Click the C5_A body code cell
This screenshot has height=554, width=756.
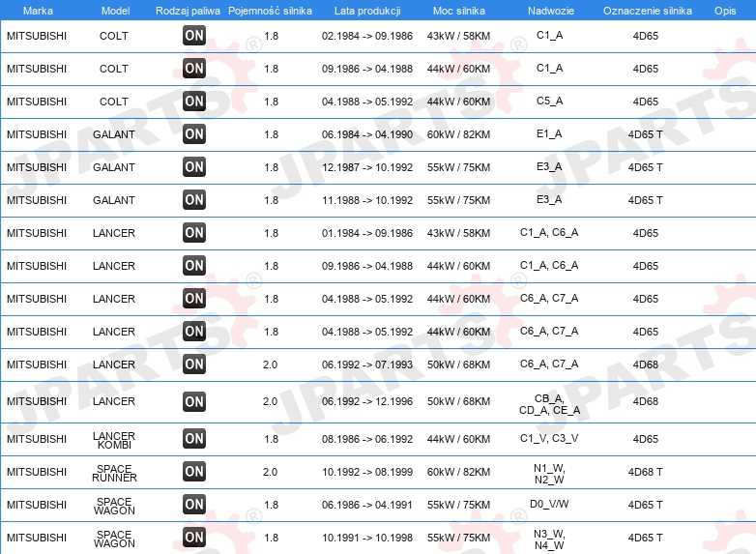(x=549, y=101)
